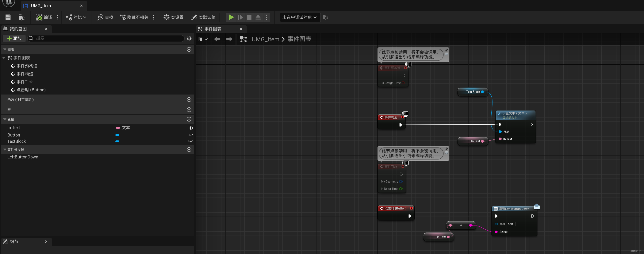The height and width of the screenshot is (254, 644).
Task: Open the graph bookmarks dropdown
Action: (203, 39)
